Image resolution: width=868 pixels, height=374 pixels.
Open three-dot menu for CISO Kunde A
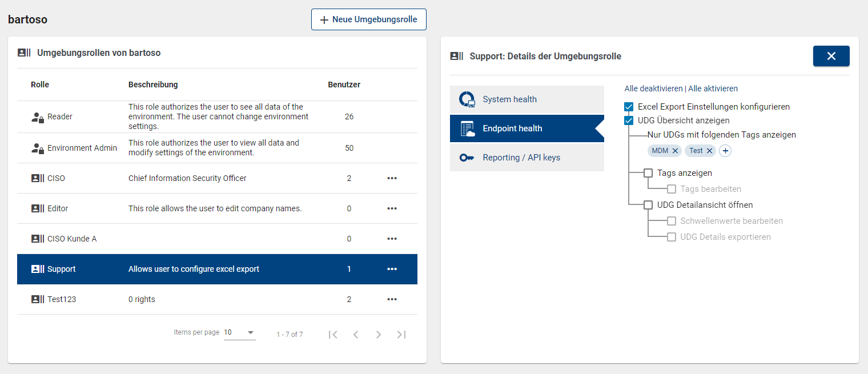coord(392,239)
